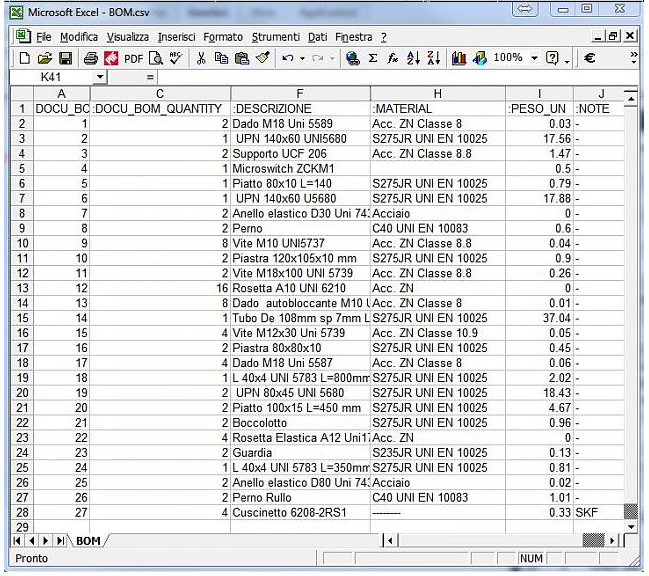The height and width of the screenshot is (576, 649).
Task: Click the horizontal scrollbar left arrow
Action: pyautogui.click(x=390, y=540)
